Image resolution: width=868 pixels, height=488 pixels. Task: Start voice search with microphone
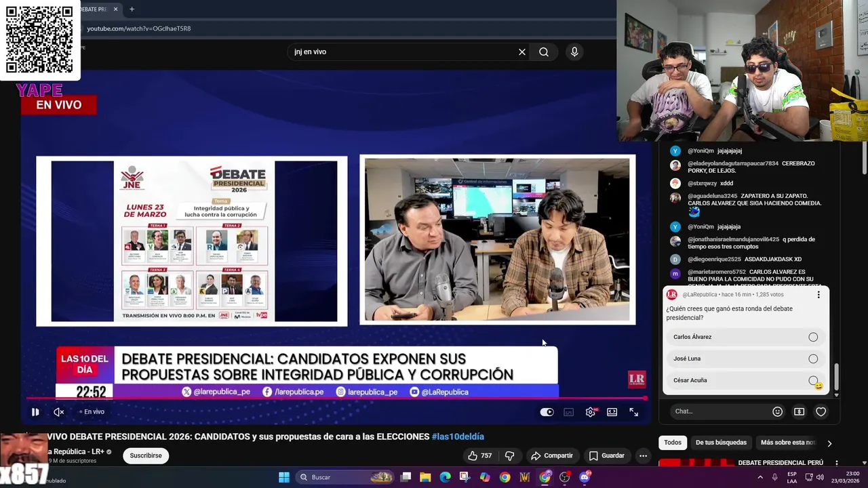[574, 52]
